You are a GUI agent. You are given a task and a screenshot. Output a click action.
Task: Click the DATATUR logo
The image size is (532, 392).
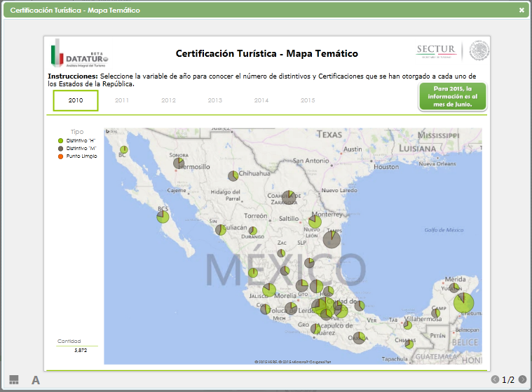click(79, 54)
